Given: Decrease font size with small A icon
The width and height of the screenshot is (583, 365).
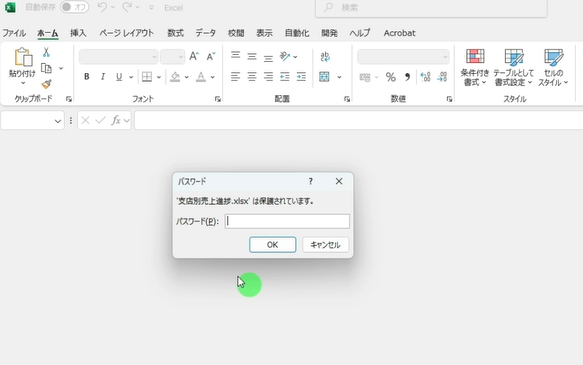Looking at the screenshot, I should (211, 56).
